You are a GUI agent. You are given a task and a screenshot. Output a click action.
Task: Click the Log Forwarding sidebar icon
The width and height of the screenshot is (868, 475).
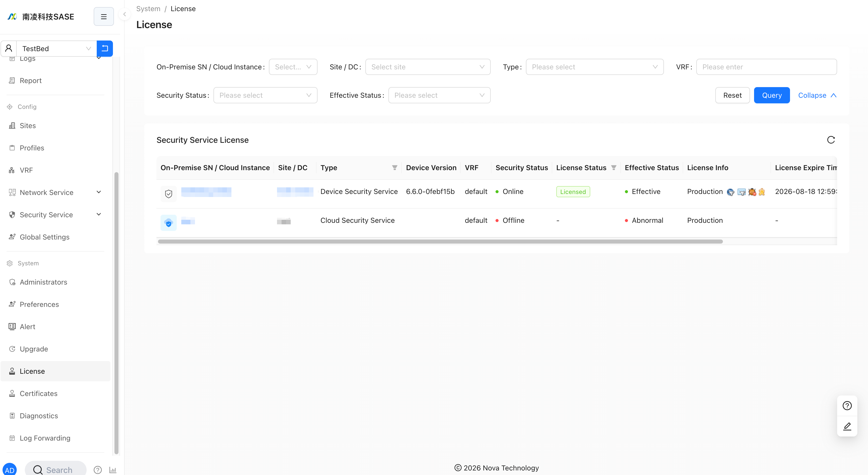12,438
